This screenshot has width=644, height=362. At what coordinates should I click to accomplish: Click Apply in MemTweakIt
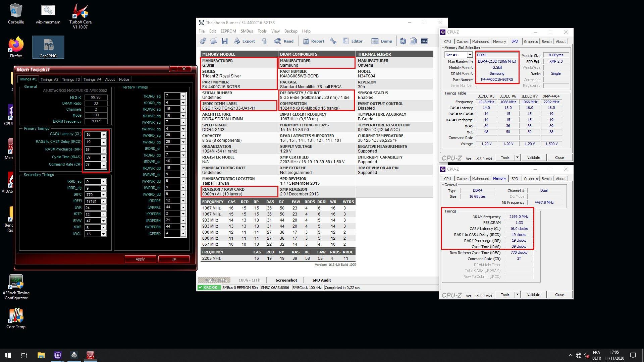[140, 259]
